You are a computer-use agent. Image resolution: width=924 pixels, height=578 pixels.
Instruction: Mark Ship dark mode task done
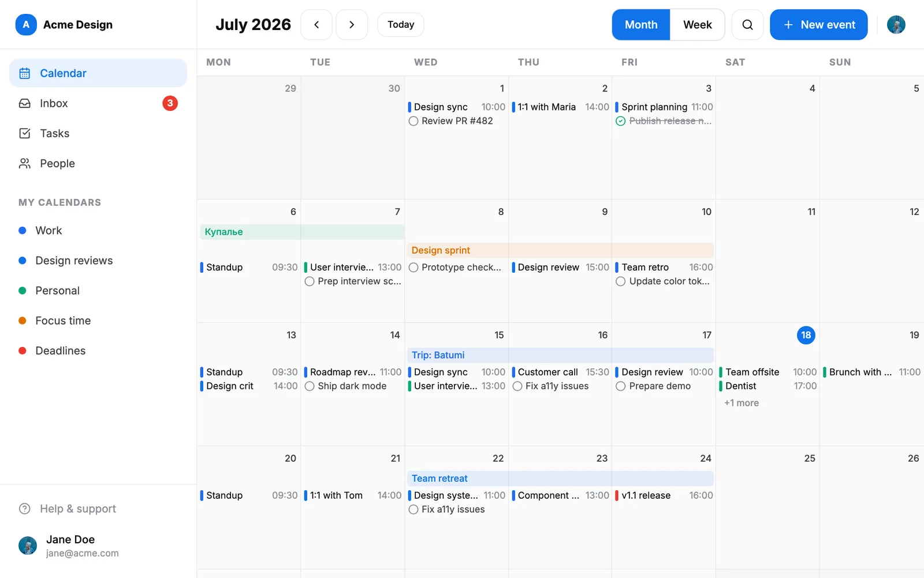pyautogui.click(x=310, y=386)
